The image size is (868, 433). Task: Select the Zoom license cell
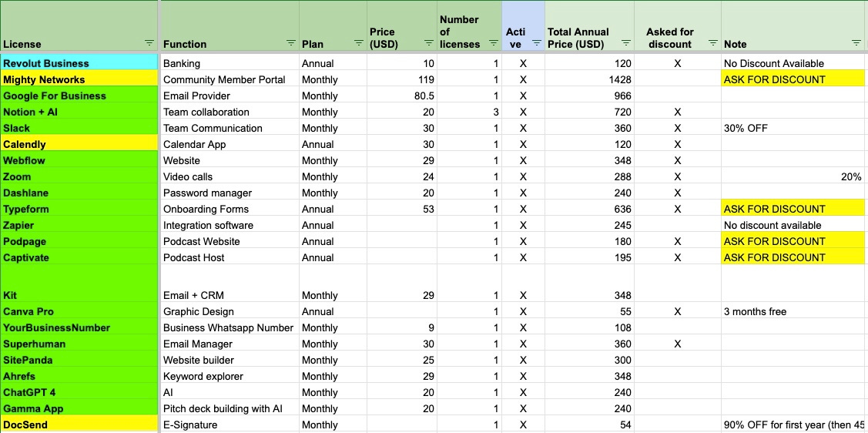(x=79, y=176)
